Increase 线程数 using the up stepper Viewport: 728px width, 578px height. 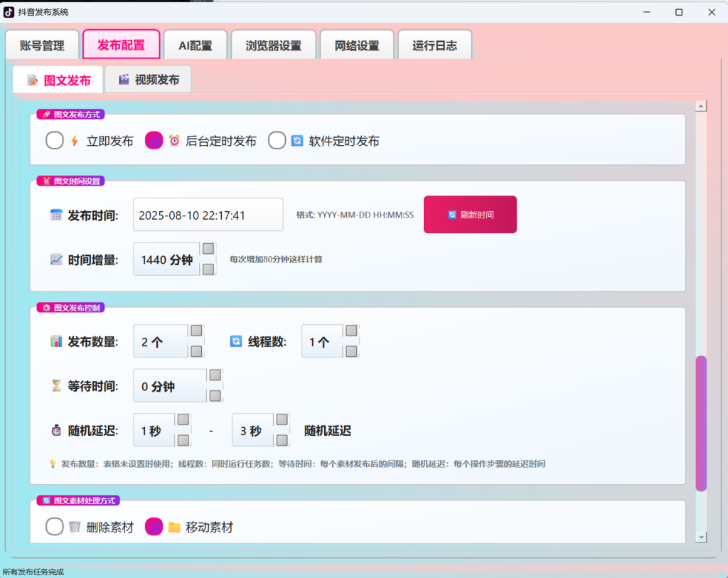[351, 331]
